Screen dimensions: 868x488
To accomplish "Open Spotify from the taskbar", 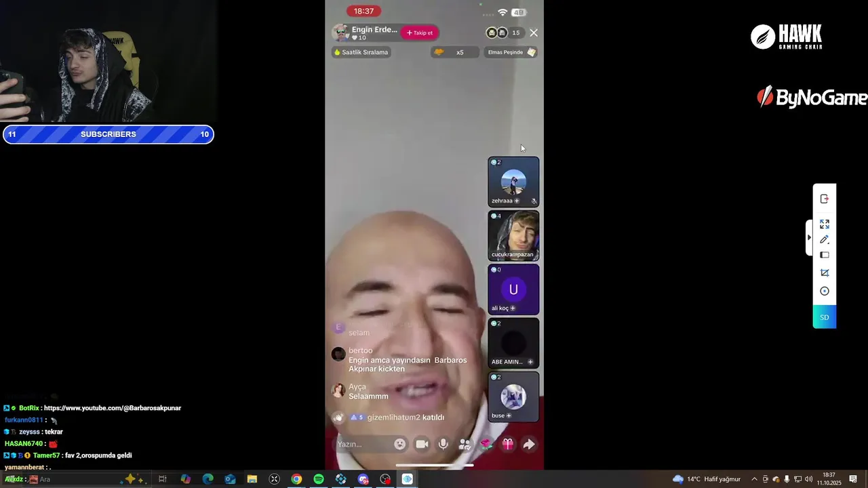I will pos(319,479).
